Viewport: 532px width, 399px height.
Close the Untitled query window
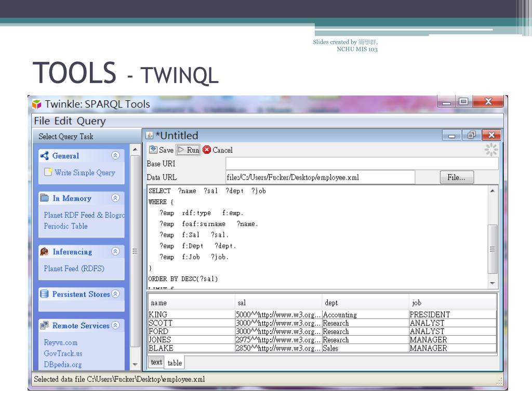click(x=491, y=136)
